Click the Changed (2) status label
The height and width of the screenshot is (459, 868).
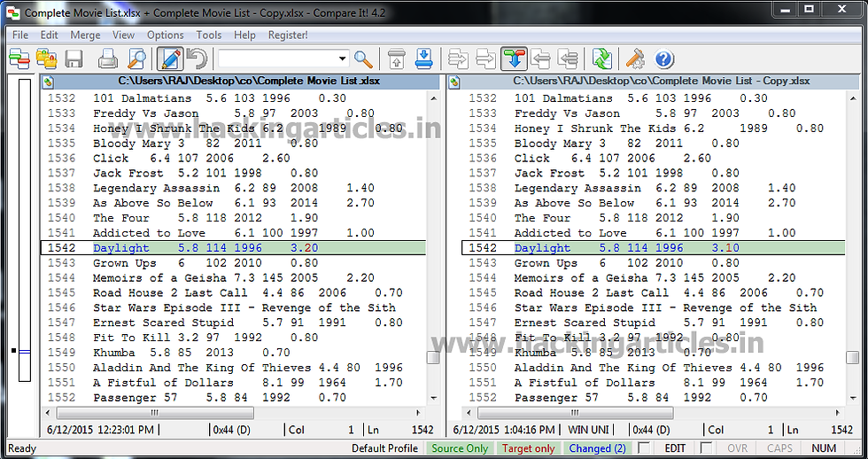597,448
